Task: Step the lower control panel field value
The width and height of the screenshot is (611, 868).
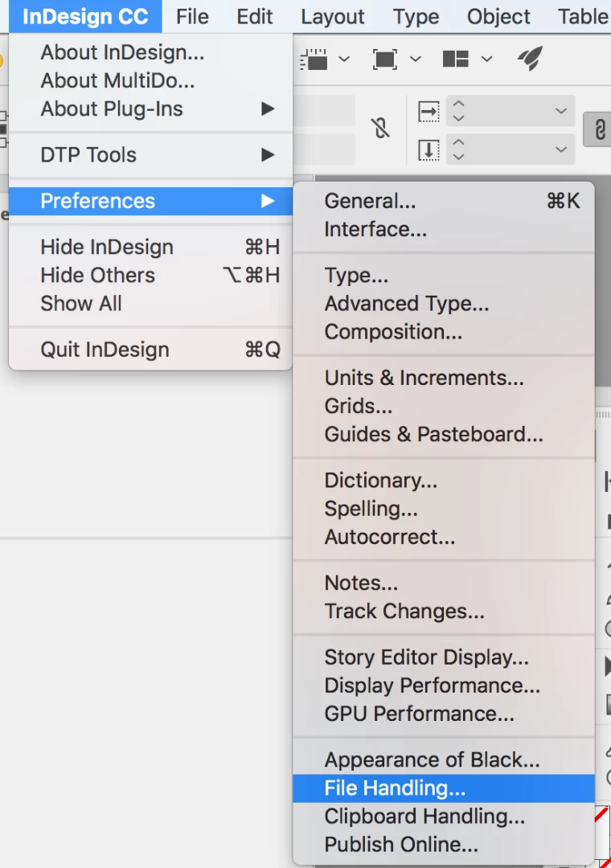Action: coord(458,149)
